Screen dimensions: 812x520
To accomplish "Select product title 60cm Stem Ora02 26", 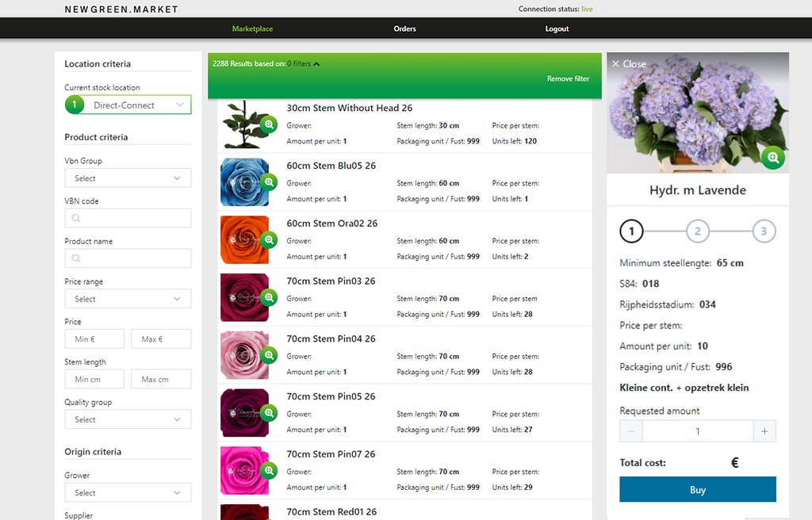I will 332,224.
